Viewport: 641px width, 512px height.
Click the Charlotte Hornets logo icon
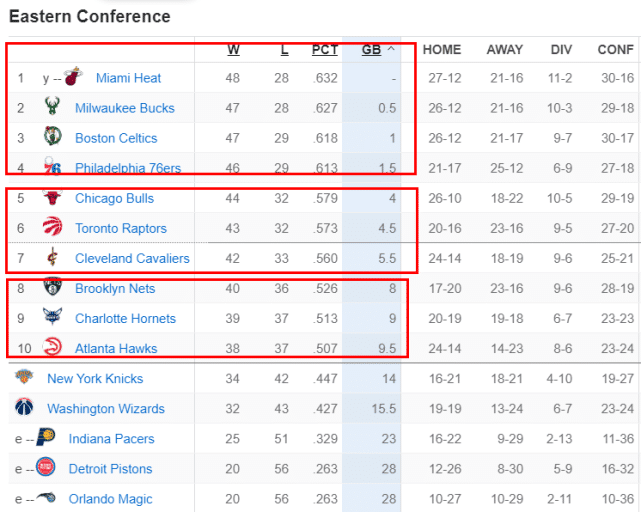click(52, 318)
